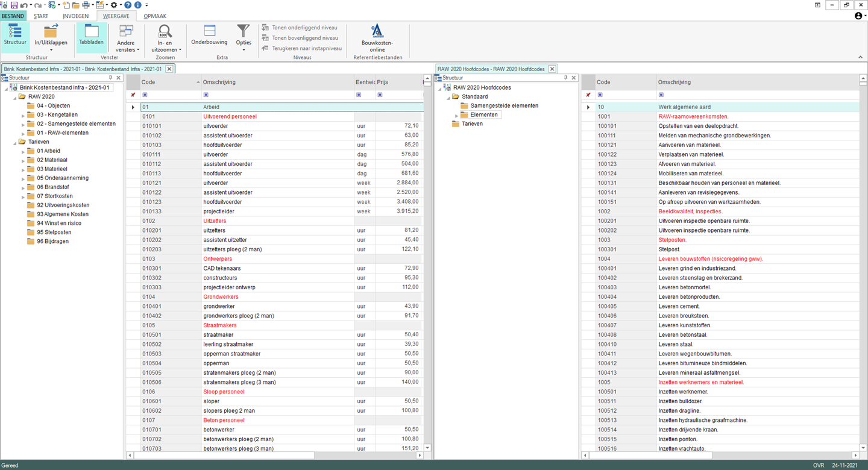
Task: Click Tonen bovenliggend niveau
Action: tap(300, 38)
